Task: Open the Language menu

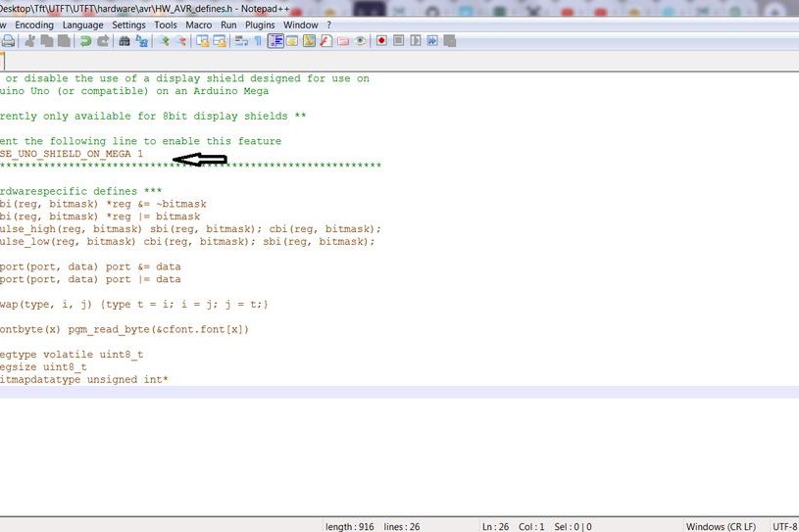Action: (x=82, y=24)
